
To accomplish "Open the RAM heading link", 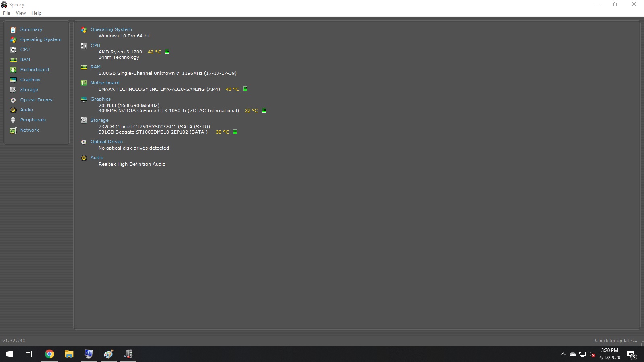I will tap(95, 67).
